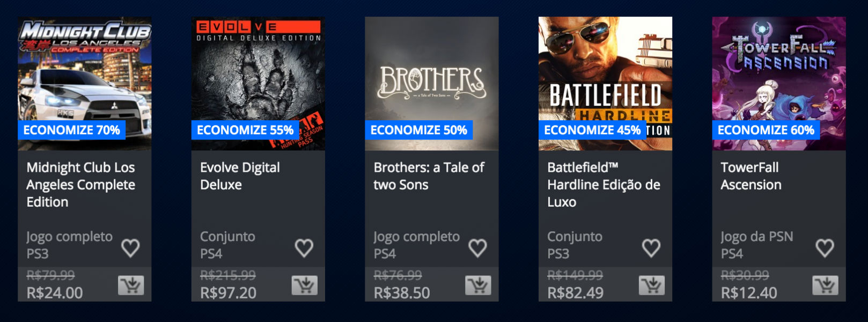Open the Midnight Club Los Angeles Complete Edition title

click(81, 185)
